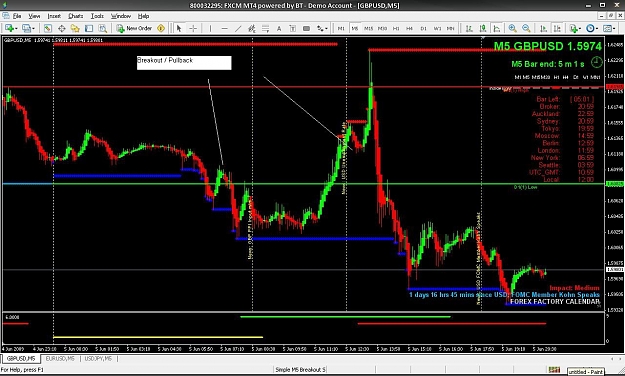The image size is (625, 376).
Task: Switch to M5 timeframe
Action: pyautogui.click(x=355, y=28)
